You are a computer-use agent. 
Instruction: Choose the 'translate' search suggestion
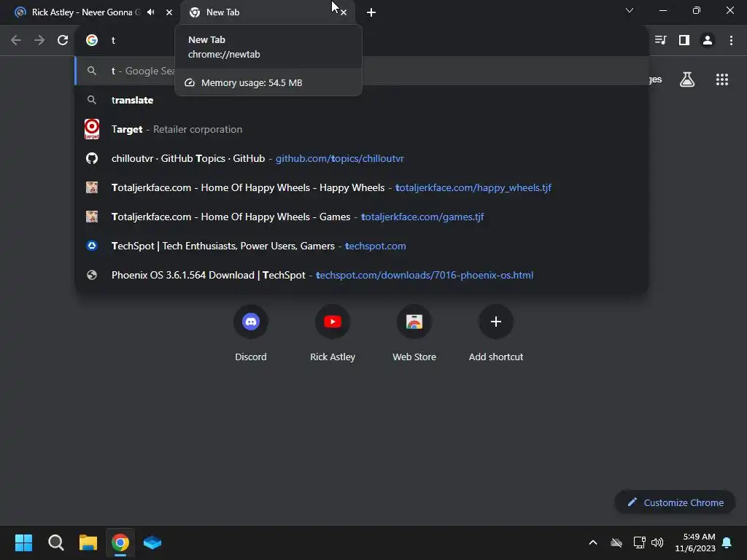click(362, 100)
